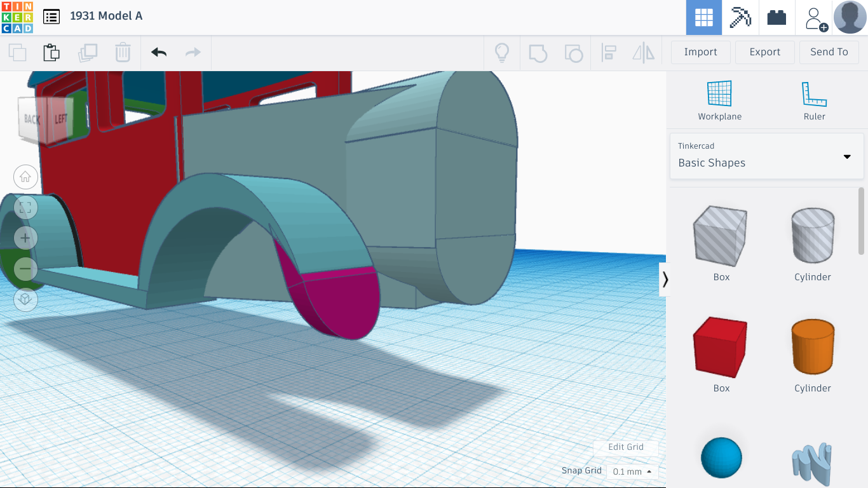This screenshot has width=868, height=488.
Task: Open the user profile avatar
Action: [850, 17]
